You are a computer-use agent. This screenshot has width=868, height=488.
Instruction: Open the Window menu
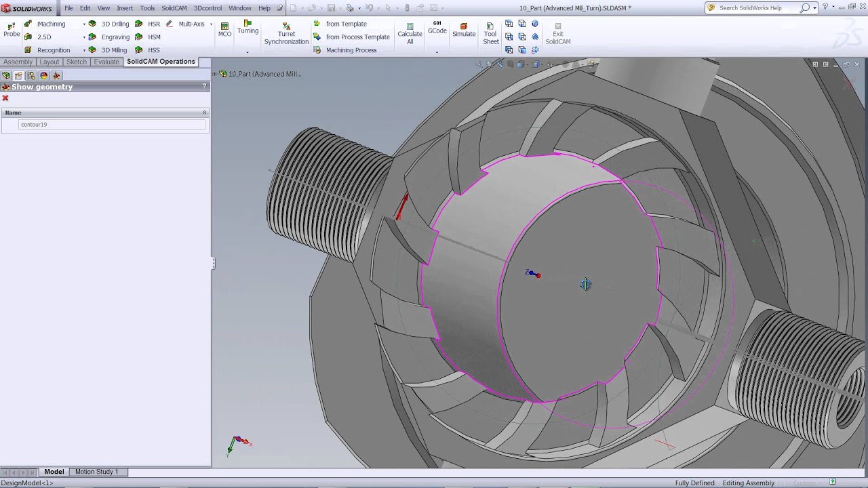tap(240, 8)
